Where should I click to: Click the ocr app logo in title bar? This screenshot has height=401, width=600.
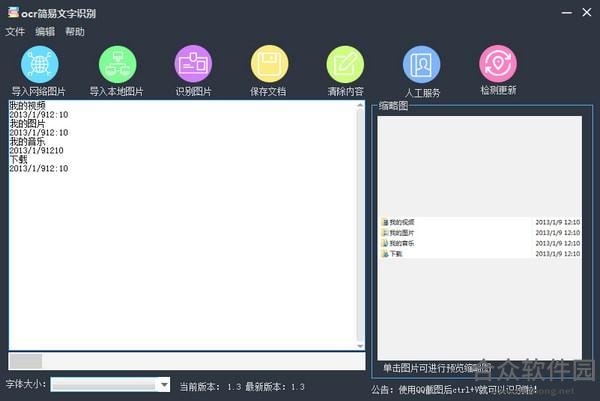pos(13,12)
